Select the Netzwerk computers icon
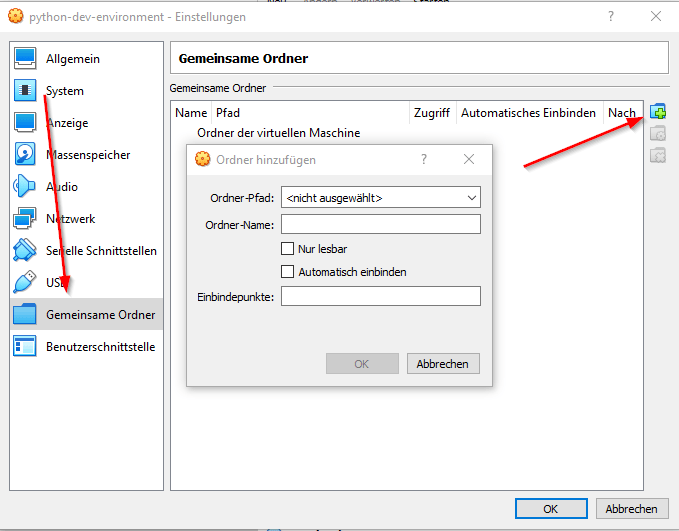Image resolution: width=679 pixels, height=531 pixels. pyautogui.click(x=25, y=218)
